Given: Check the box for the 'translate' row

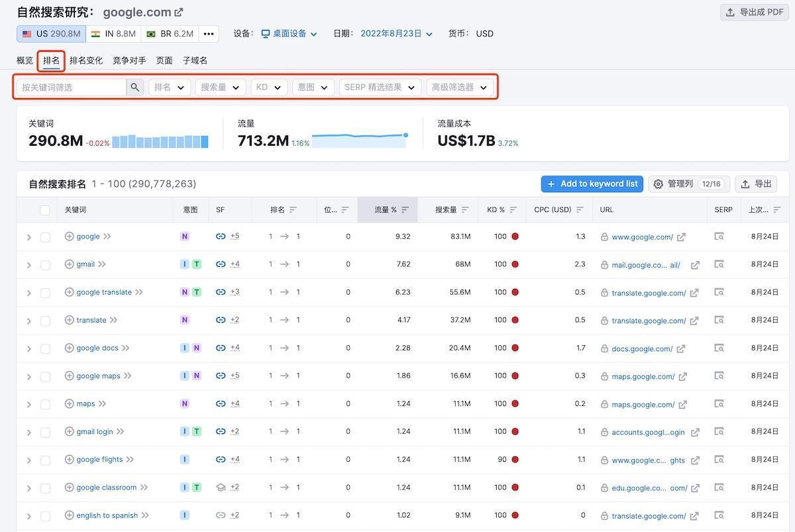Looking at the screenshot, I should pyautogui.click(x=45, y=321).
